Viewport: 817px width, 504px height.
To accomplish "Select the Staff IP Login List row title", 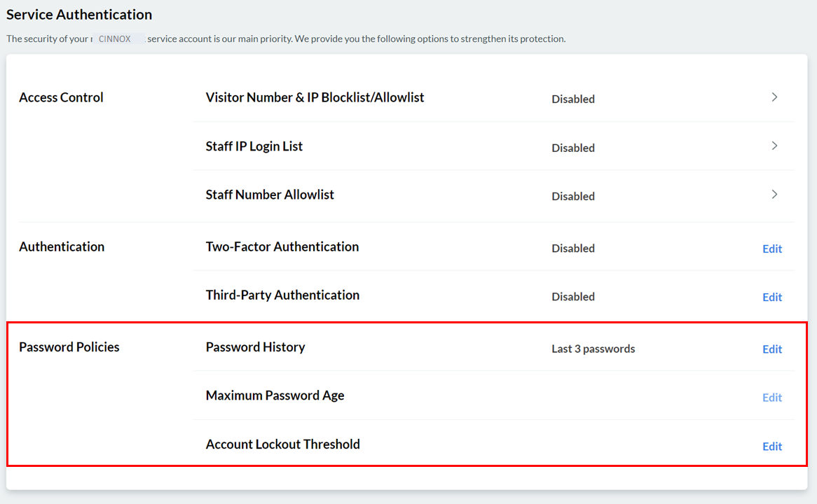I will tap(254, 146).
